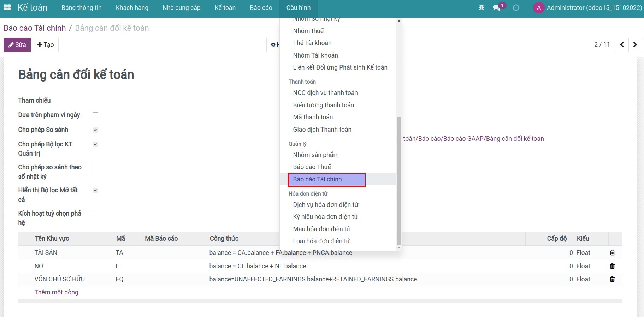Go to previous record with left chevron
The image size is (644, 317).
(x=622, y=45)
